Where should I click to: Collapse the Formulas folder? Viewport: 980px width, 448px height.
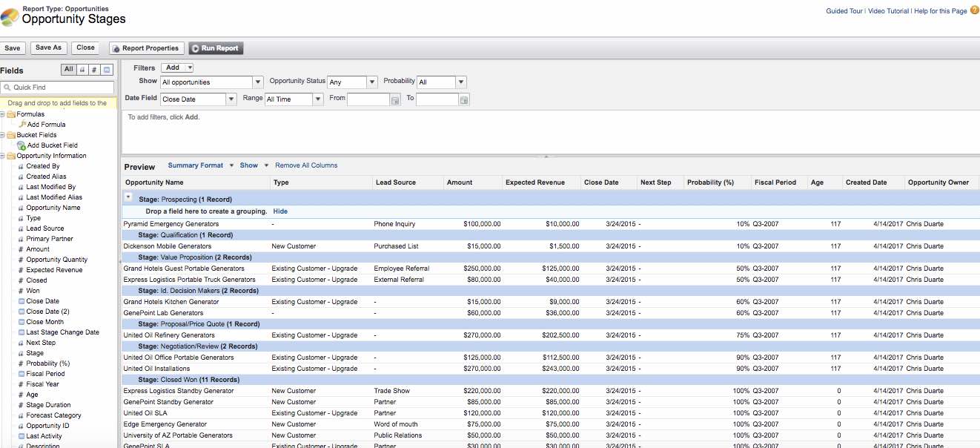click(x=3, y=114)
